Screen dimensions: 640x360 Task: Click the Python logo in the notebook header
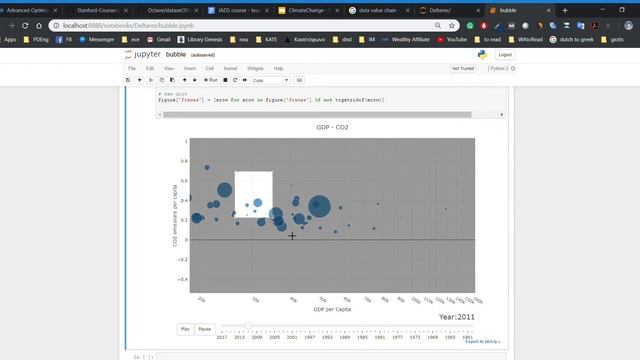tap(482, 55)
